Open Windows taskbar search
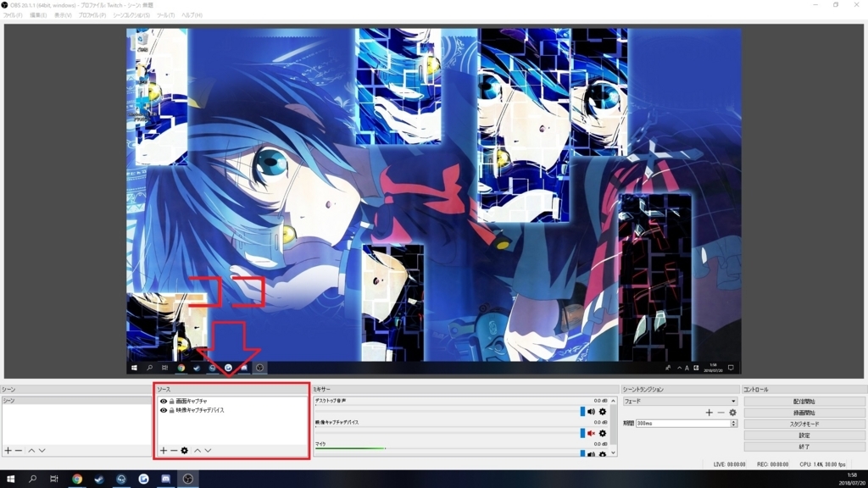The image size is (868, 488). (33, 480)
